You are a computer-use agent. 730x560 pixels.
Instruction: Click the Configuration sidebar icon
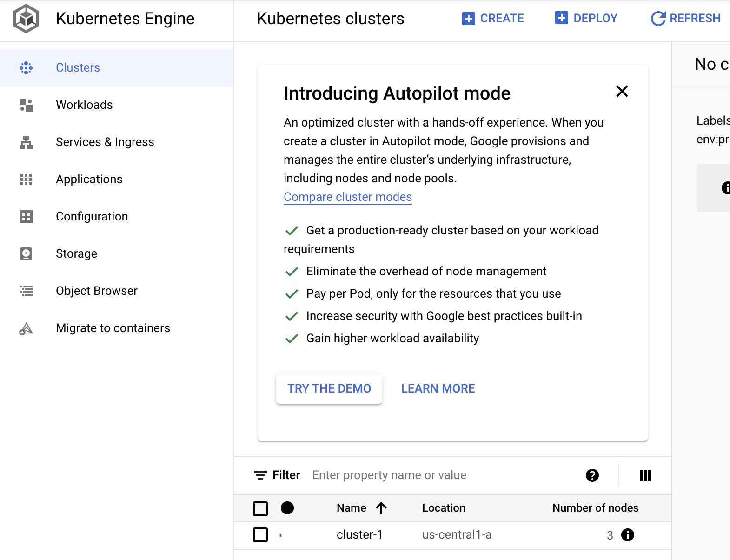click(26, 217)
